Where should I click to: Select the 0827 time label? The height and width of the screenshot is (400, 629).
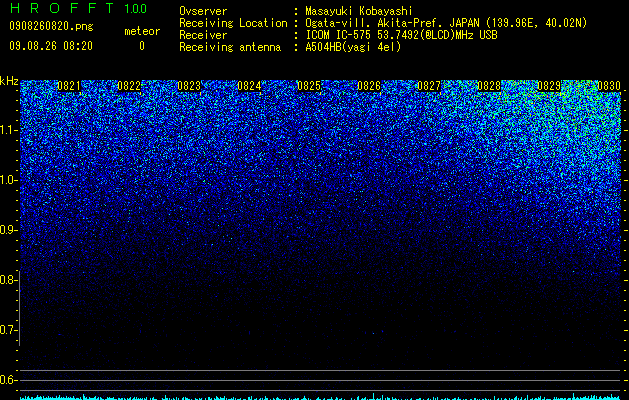(428, 86)
